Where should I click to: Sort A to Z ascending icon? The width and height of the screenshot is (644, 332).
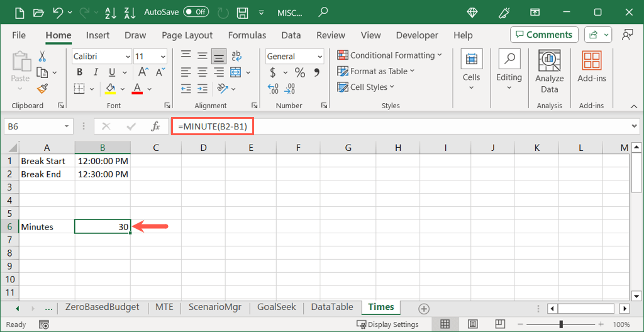[110, 13]
